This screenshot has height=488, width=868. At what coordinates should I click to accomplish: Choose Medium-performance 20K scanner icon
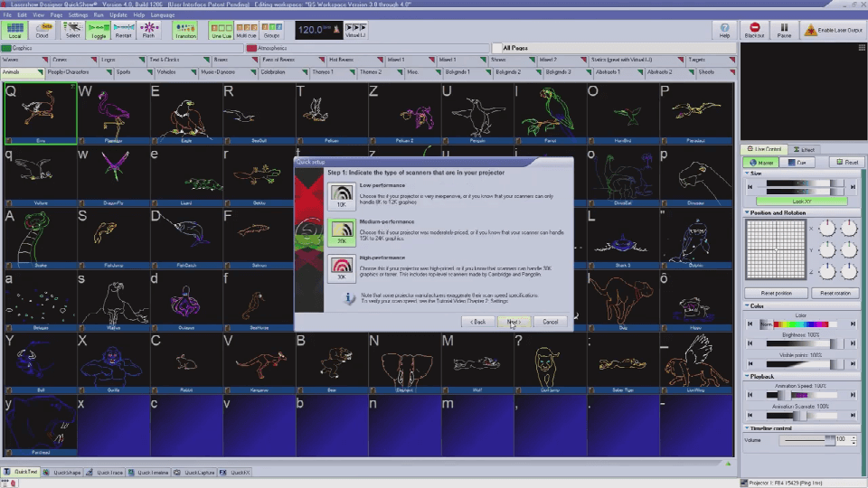click(342, 232)
